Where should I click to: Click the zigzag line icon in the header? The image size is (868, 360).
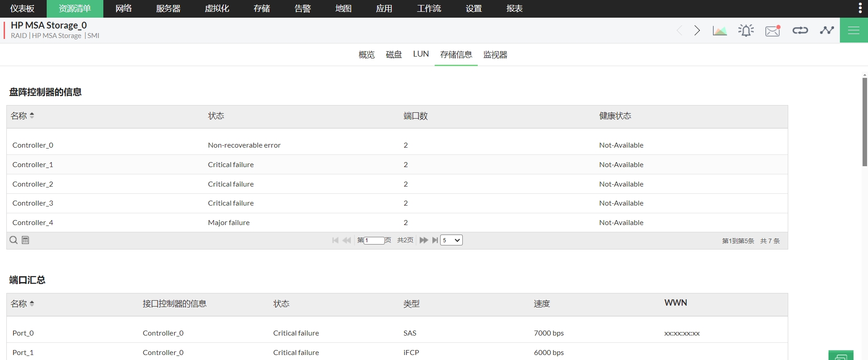tap(827, 30)
